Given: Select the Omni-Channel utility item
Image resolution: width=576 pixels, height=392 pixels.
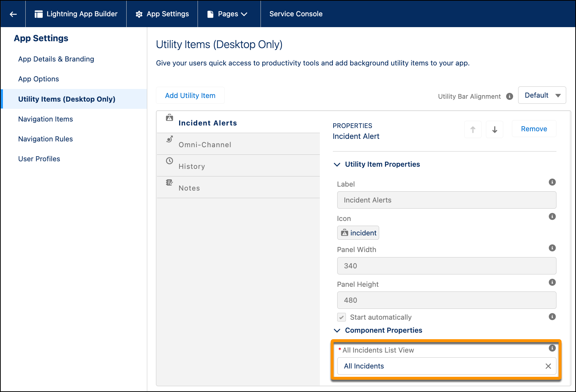Looking at the screenshot, I should tap(238, 144).
